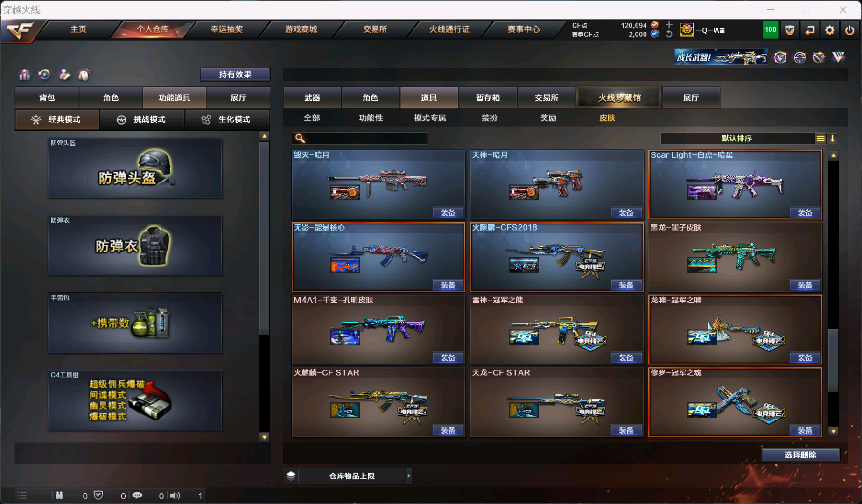Click the skin list scrollbar thumb
862x504 pixels.
[833, 361]
